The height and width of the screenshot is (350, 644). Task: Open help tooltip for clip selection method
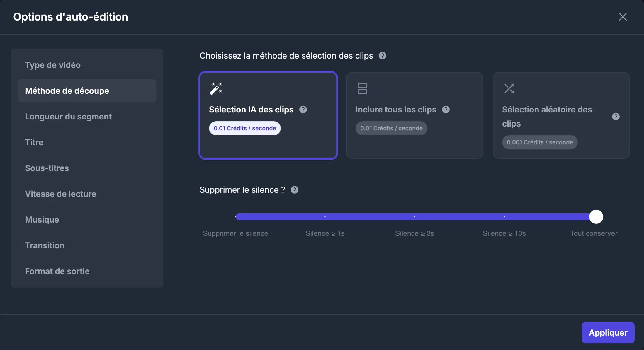[382, 56]
